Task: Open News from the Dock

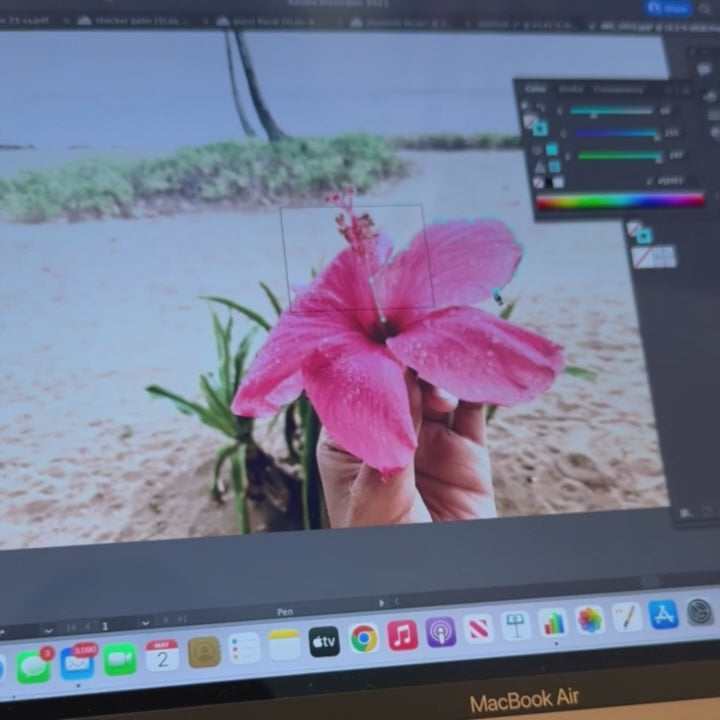Action: (478, 629)
